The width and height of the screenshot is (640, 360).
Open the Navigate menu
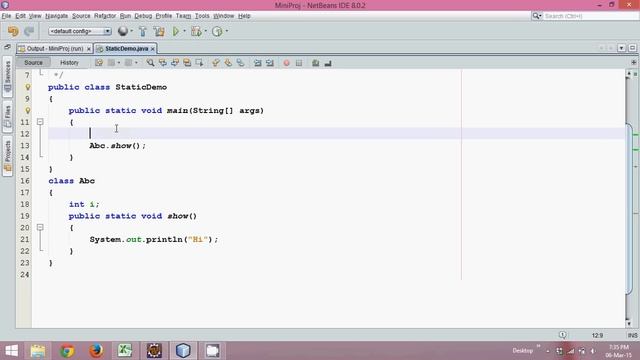56,16
